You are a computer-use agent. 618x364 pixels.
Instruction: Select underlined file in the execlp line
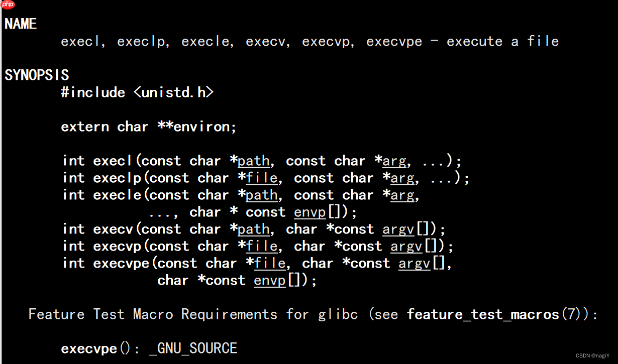tap(262, 178)
